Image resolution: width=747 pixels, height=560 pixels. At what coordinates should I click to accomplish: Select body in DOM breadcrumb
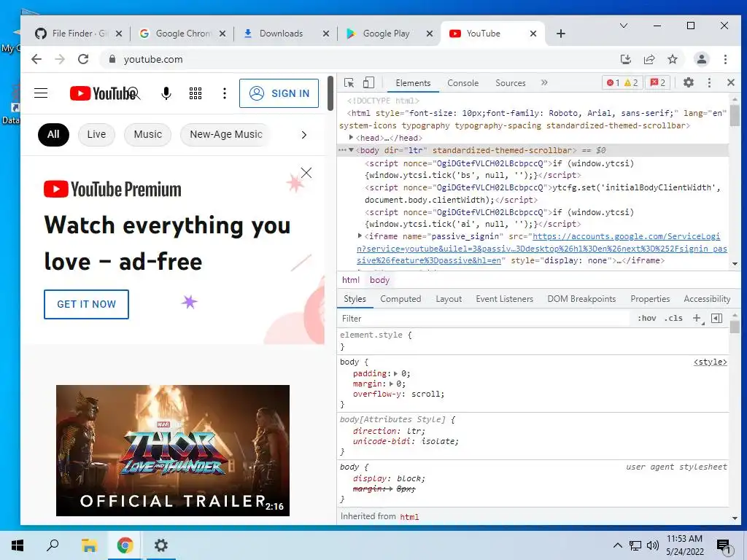pyautogui.click(x=379, y=280)
